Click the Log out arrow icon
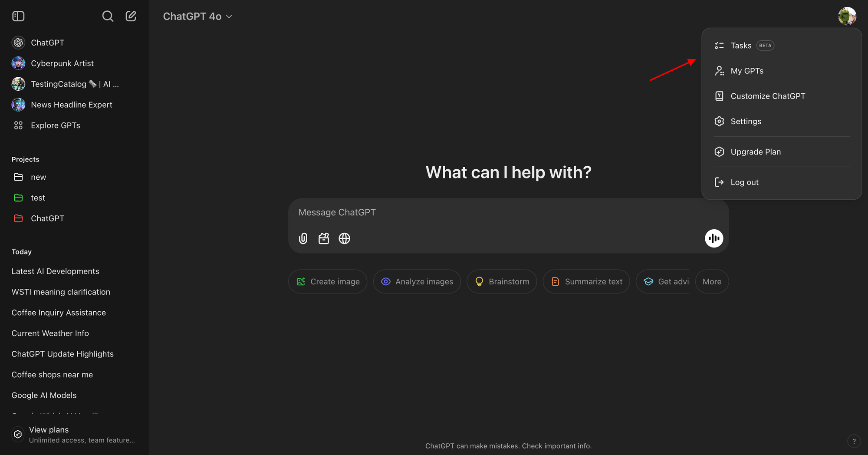868x455 pixels. click(x=719, y=182)
